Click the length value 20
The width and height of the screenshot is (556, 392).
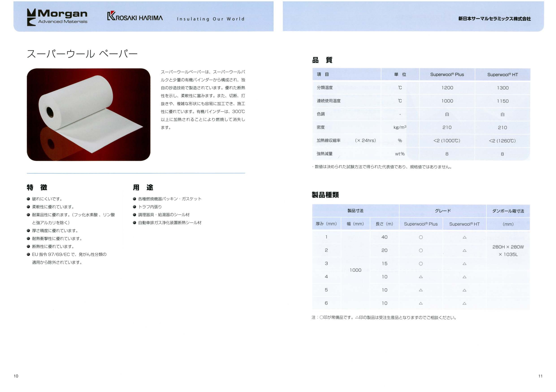[x=384, y=251]
